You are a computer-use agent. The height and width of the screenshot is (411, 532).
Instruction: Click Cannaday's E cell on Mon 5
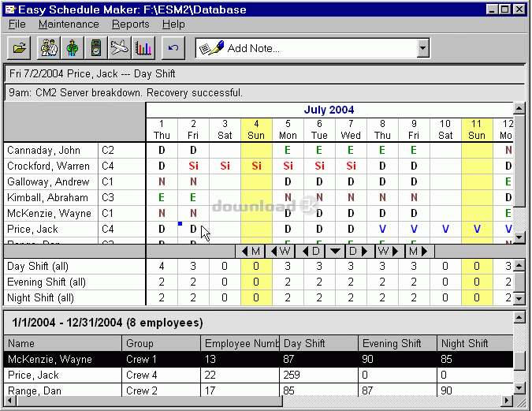tap(288, 150)
